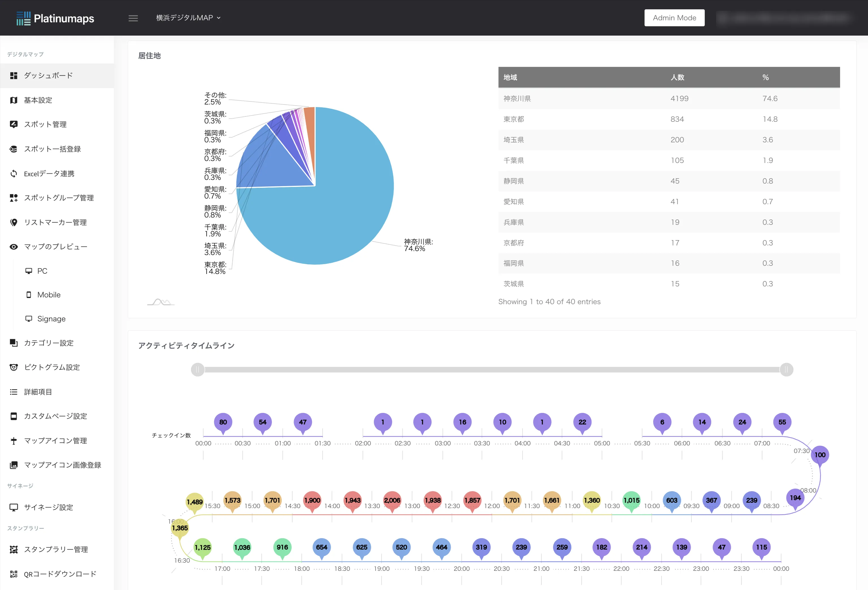This screenshot has width=868, height=590.
Task: Open the ダッシュボード dashboard icon
Action: click(x=14, y=76)
